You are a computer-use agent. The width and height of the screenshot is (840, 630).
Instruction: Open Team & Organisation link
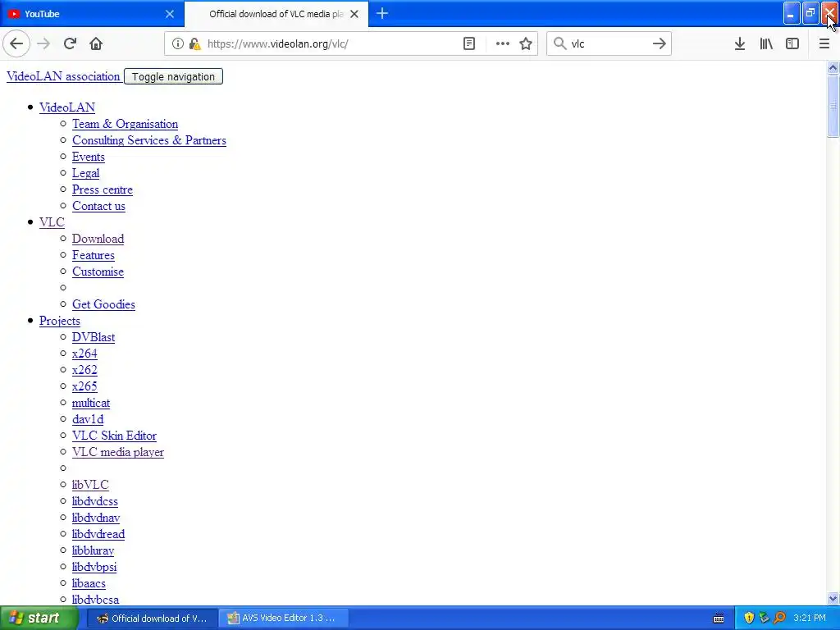point(125,125)
